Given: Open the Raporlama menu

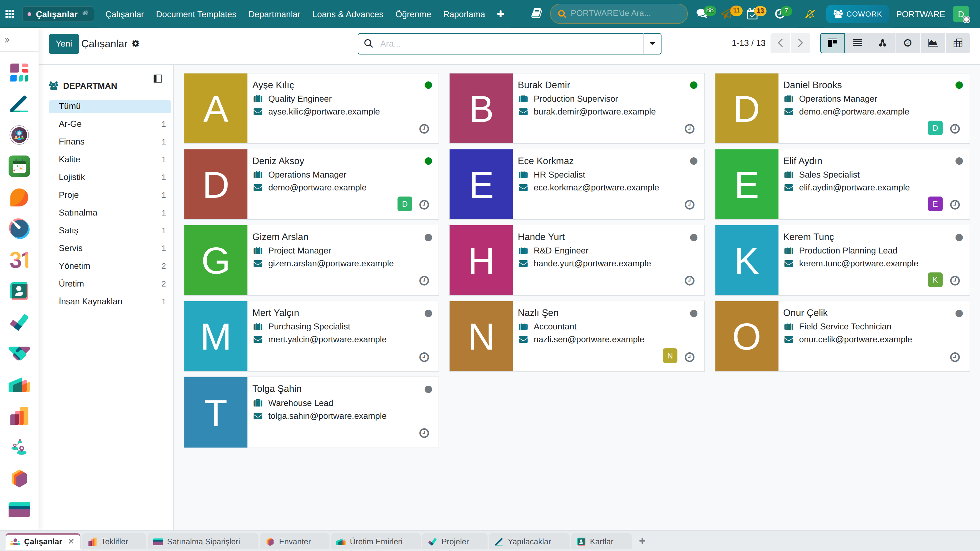Looking at the screenshot, I should 464,14.
